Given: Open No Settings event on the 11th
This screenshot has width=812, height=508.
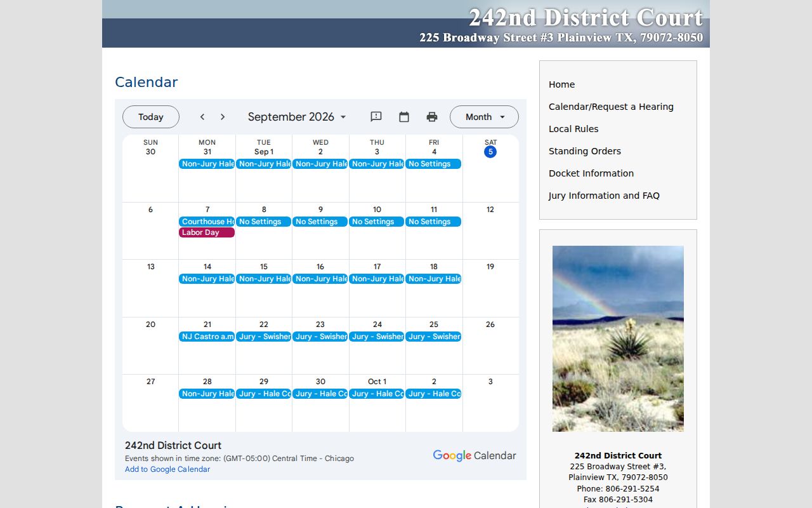Looking at the screenshot, I should [x=433, y=222].
